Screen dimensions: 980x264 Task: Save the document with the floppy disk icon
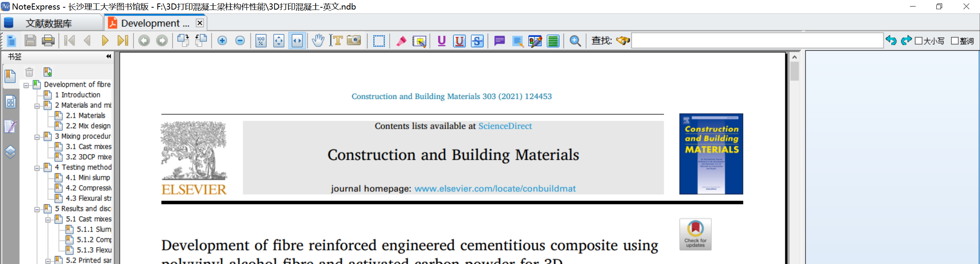coord(30,41)
